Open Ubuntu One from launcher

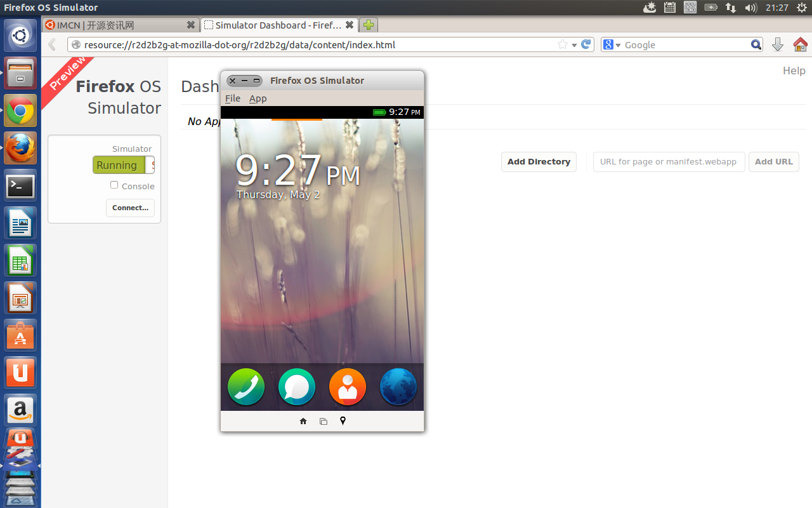pos(20,373)
